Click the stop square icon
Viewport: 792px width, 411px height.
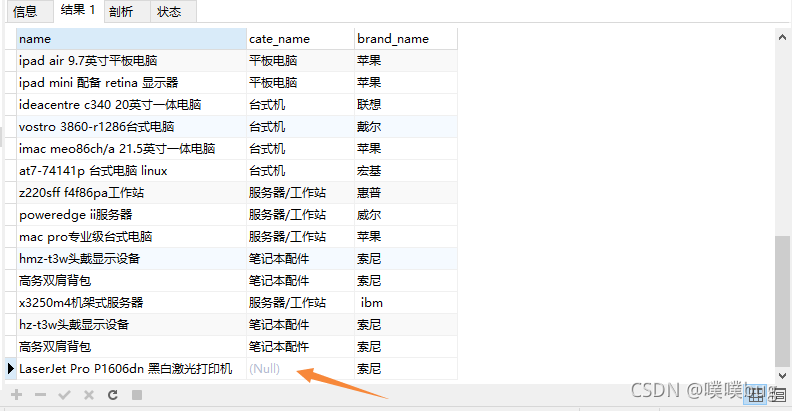pyautogui.click(x=137, y=395)
